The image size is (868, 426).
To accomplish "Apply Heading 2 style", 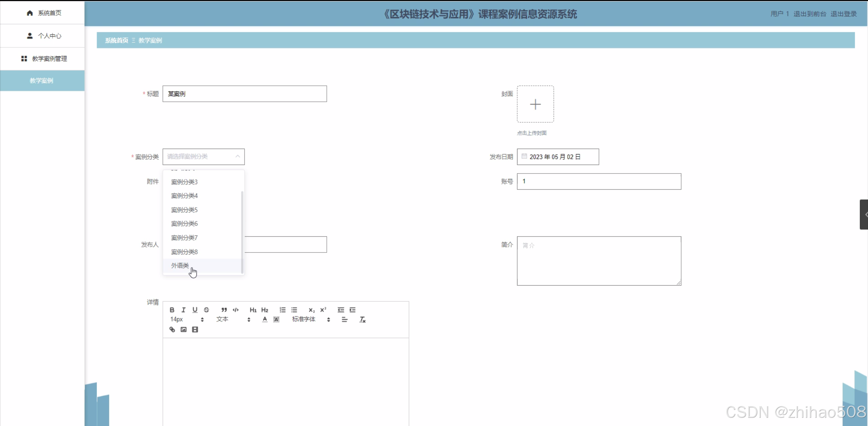I will point(265,310).
